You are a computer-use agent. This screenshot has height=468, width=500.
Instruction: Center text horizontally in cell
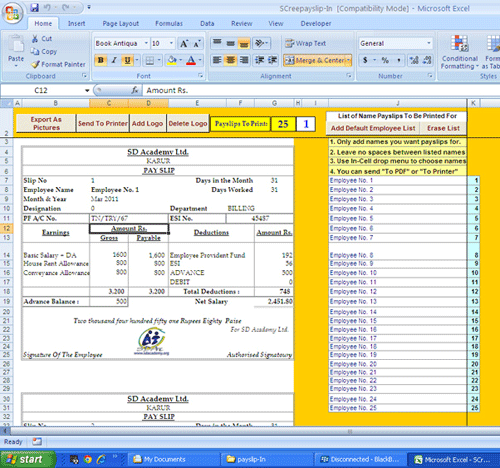[231, 60]
